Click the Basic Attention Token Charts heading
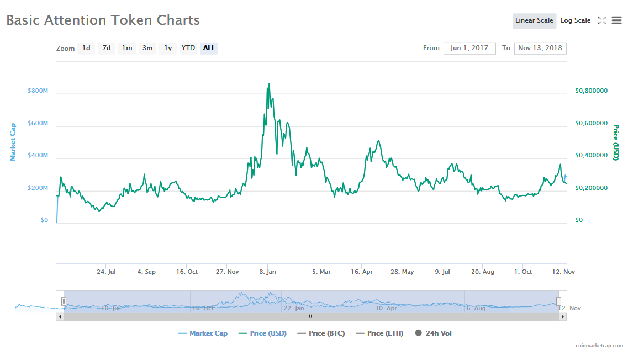Viewport: 644px width, 360px height. click(103, 20)
